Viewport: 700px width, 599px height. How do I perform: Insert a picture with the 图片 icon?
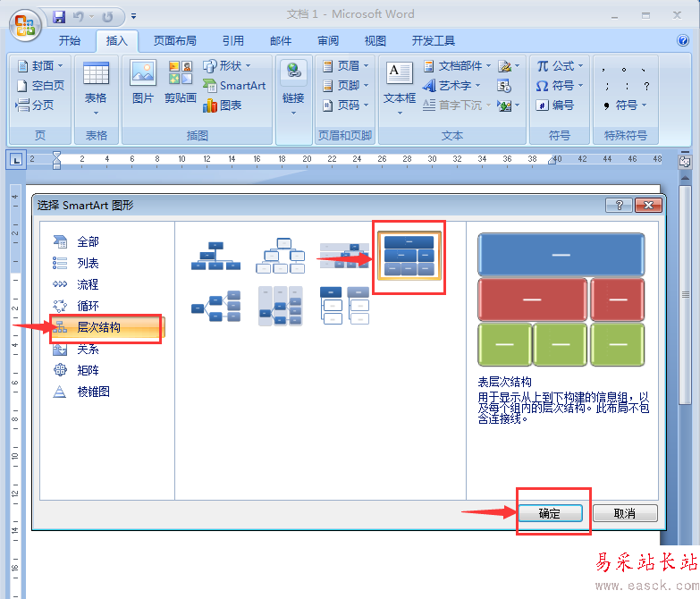143,81
